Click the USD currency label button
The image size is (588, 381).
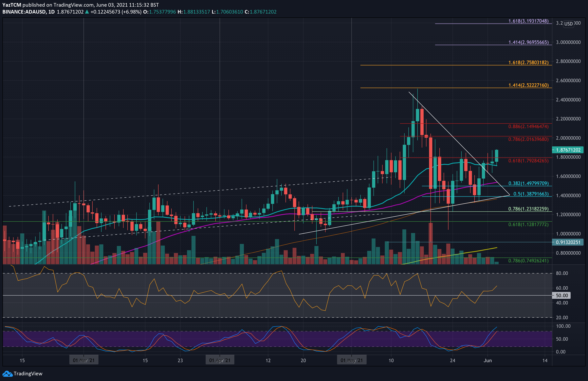pyautogui.click(x=568, y=24)
